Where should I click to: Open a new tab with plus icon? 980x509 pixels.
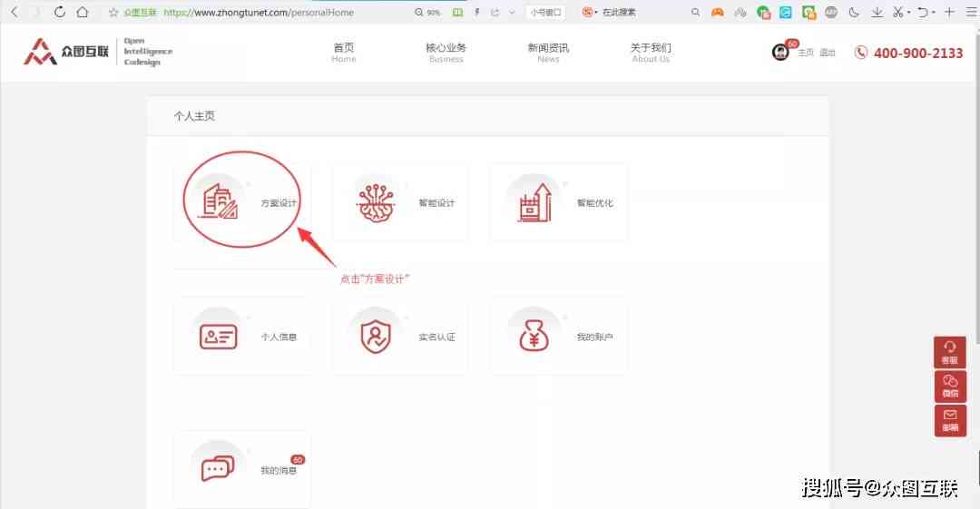pyautogui.click(x=949, y=13)
